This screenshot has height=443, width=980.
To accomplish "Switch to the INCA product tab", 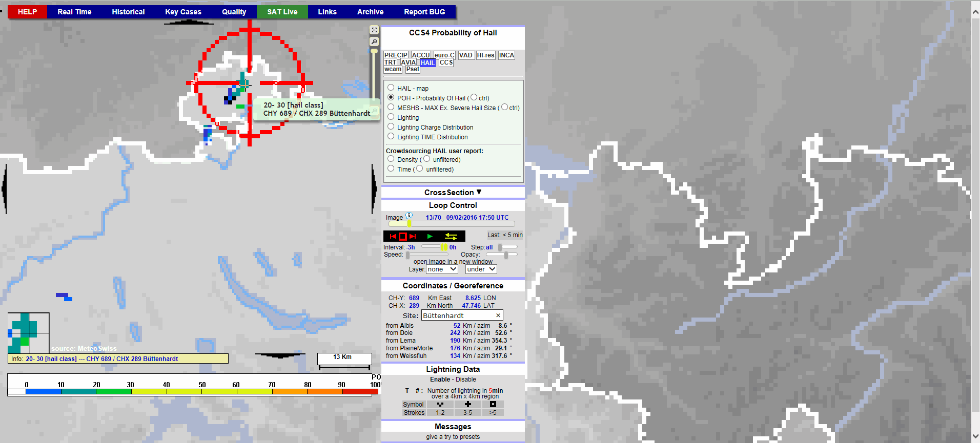I will [506, 55].
